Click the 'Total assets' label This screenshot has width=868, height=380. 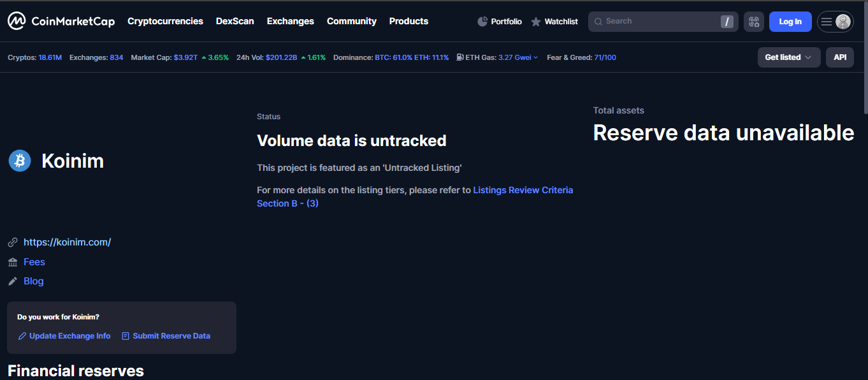[618, 110]
